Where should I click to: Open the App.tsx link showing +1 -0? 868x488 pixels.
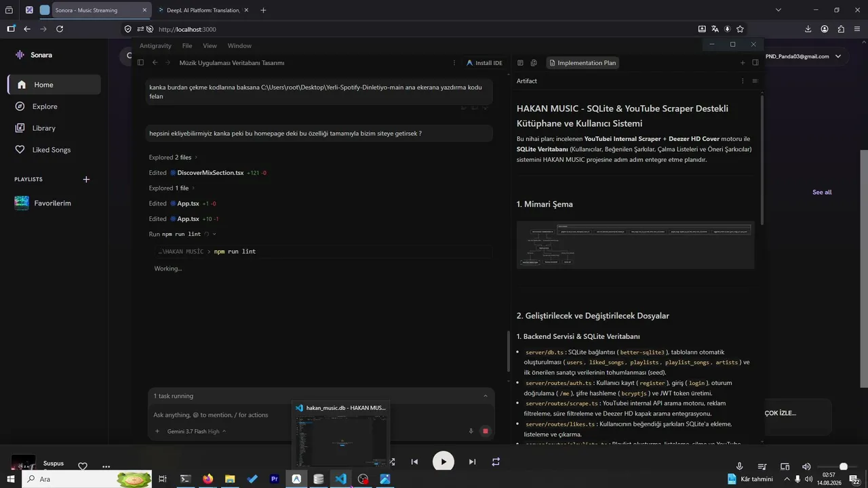pos(188,203)
